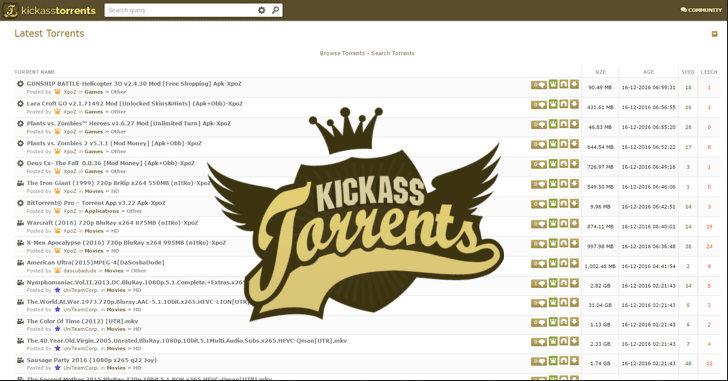Sort by the Leech column header
This screenshot has width=728, height=381.
pyautogui.click(x=709, y=72)
